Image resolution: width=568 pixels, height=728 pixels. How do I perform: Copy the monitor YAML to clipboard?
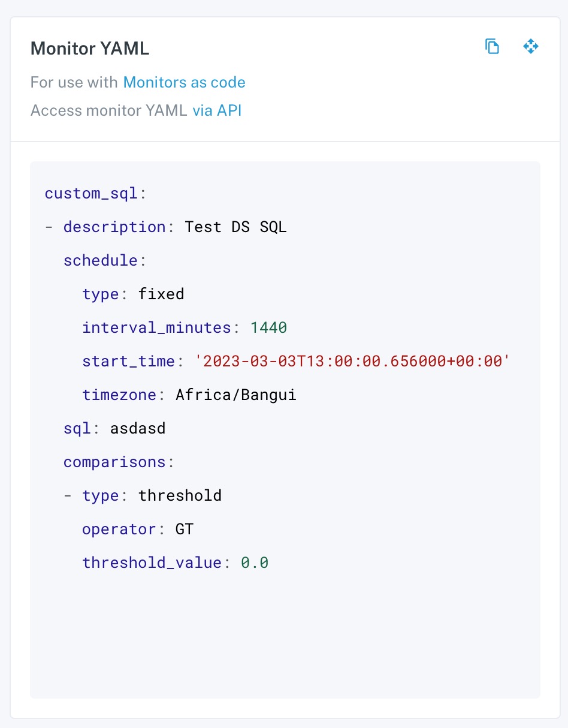tap(492, 47)
